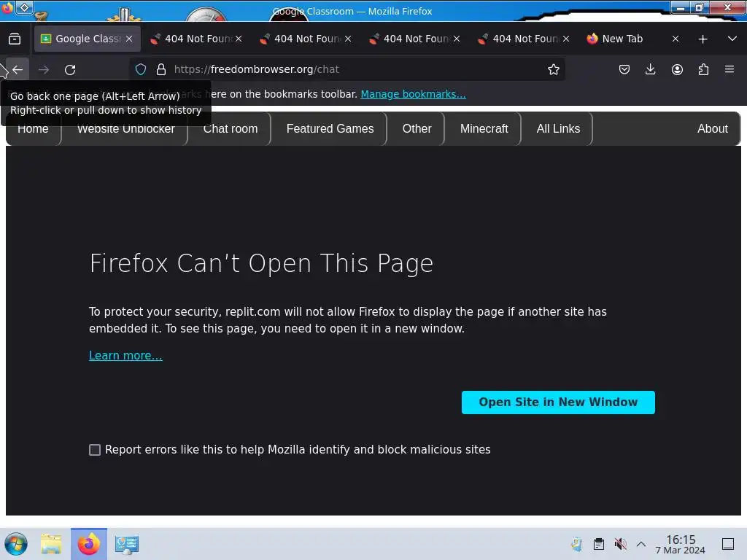Viewport: 747px width, 560px height.
Task: Open the Manage bookmarks link
Action: tap(413, 94)
